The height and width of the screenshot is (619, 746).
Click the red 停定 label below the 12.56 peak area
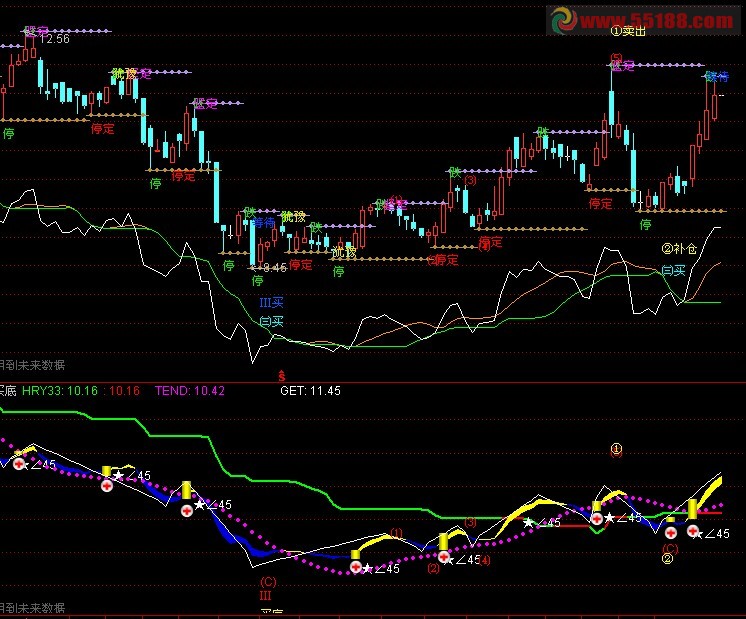click(x=103, y=128)
